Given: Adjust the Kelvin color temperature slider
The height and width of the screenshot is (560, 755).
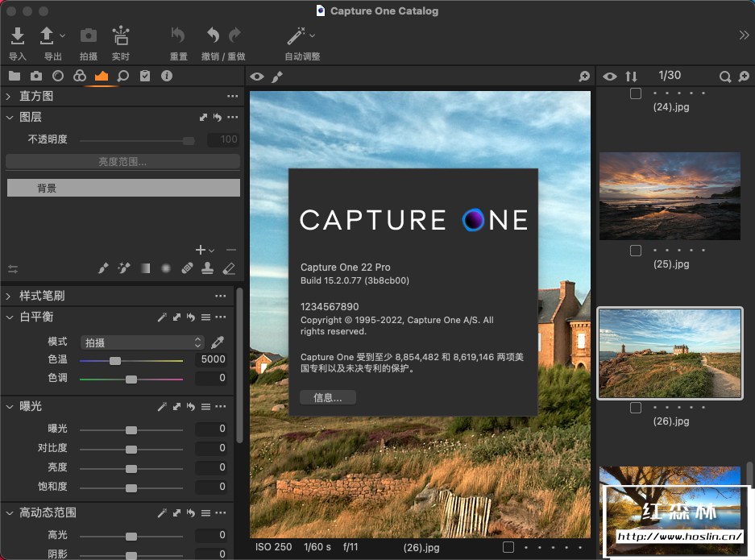Looking at the screenshot, I should (115, 361).
